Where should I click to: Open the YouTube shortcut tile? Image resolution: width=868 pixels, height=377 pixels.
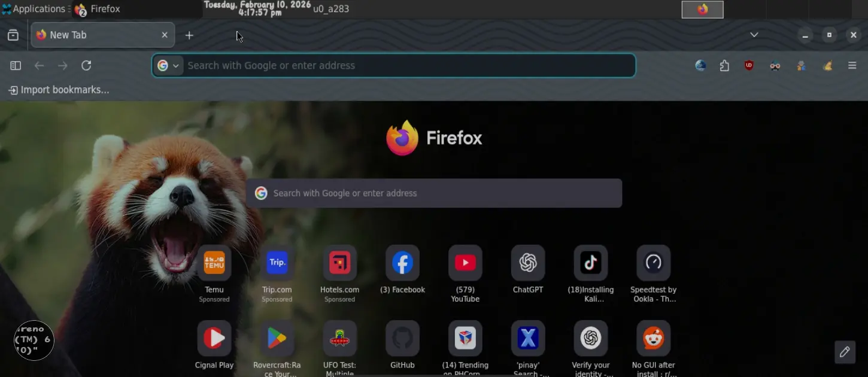click(465, 263)
